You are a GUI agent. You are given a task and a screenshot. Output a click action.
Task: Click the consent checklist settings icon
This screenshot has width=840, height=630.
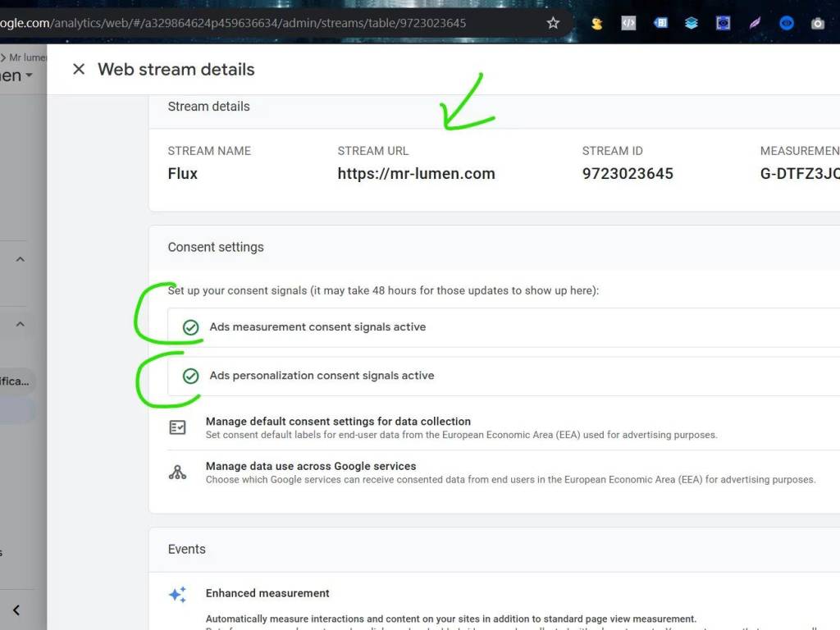coord(177,427)
